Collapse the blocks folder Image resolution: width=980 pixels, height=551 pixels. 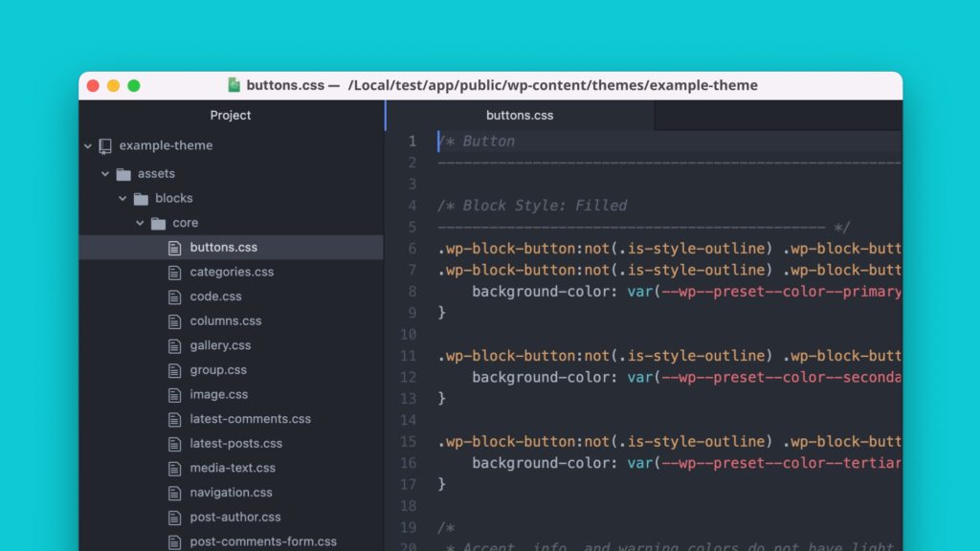coord(122,198)
